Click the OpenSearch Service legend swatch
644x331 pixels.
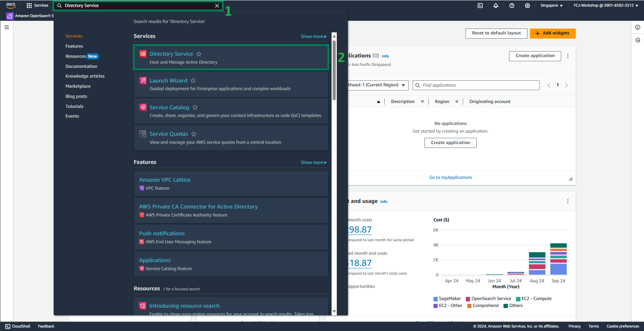point(468,299)
